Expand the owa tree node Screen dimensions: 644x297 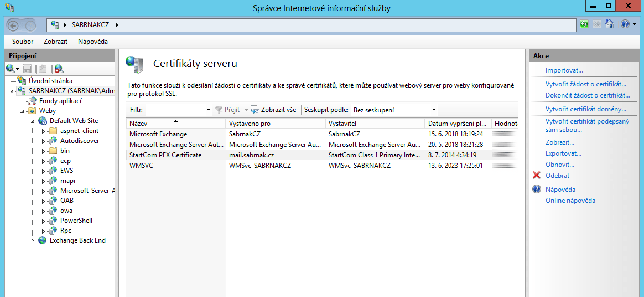tap(44, 211)
